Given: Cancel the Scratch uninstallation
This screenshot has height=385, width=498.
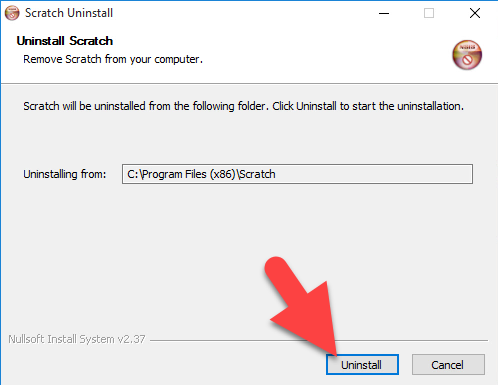Looking at the screenshot, I should click(x=448, y=365).
